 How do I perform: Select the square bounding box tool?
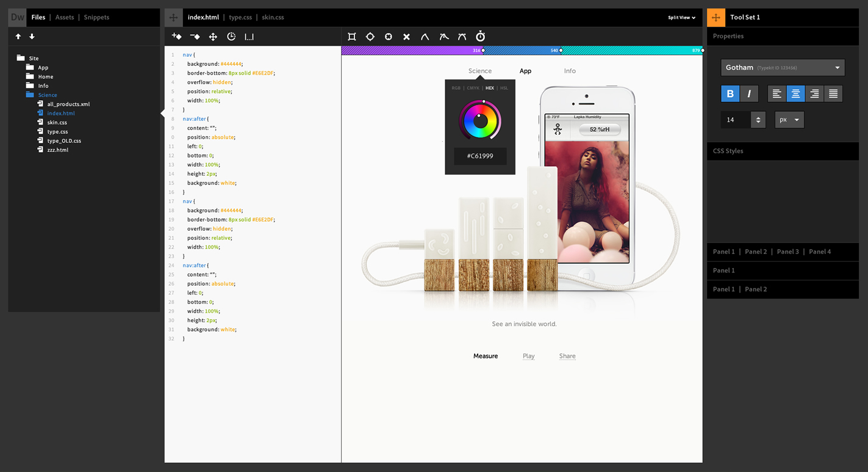tap(352, 37)
